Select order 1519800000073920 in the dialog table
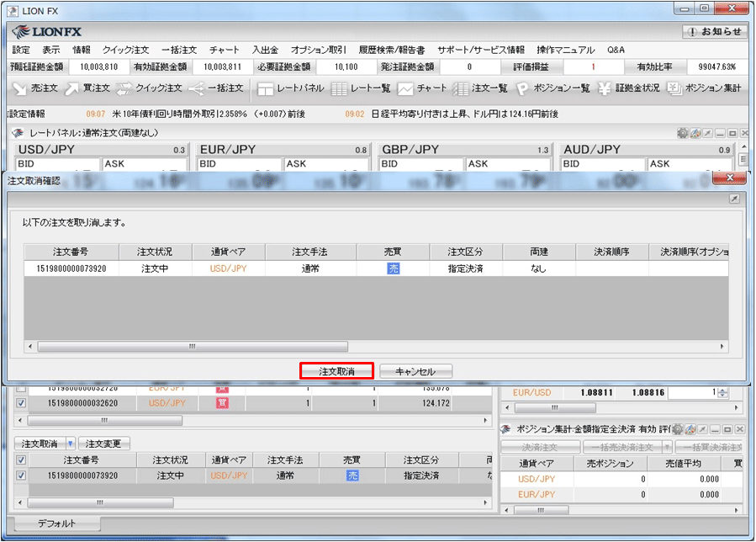Image resolution: width=756 pixels, height=542 pixels. [x=376, y=268]
